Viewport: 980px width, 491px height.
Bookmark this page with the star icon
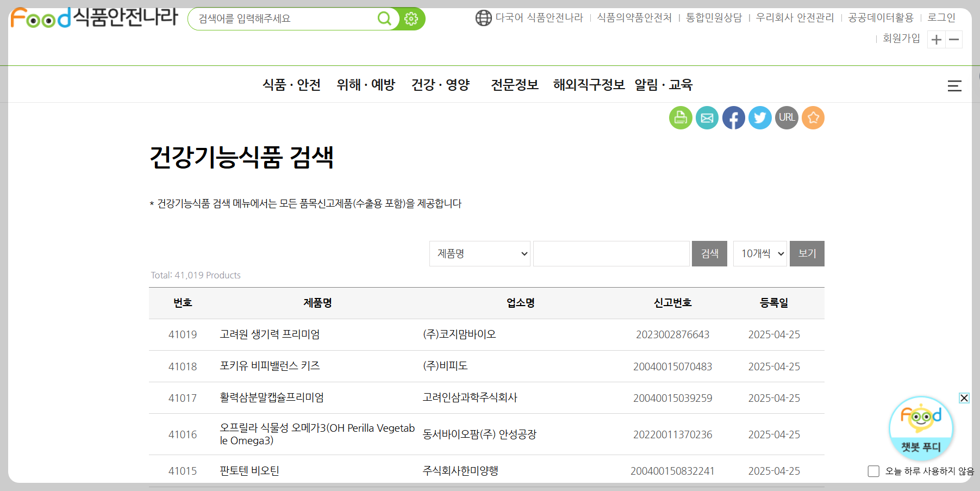[x=813, y=117]
